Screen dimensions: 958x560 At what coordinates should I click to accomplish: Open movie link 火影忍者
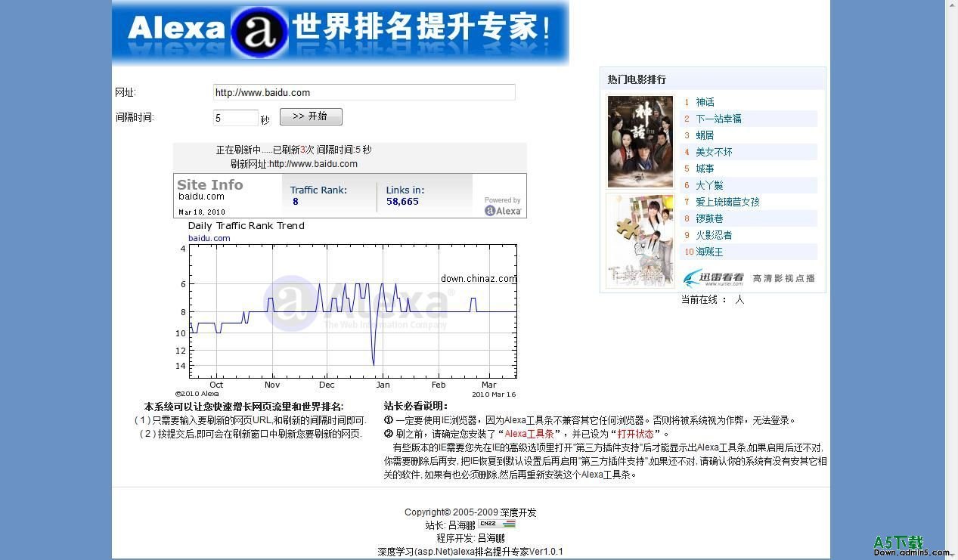(714, 235)
